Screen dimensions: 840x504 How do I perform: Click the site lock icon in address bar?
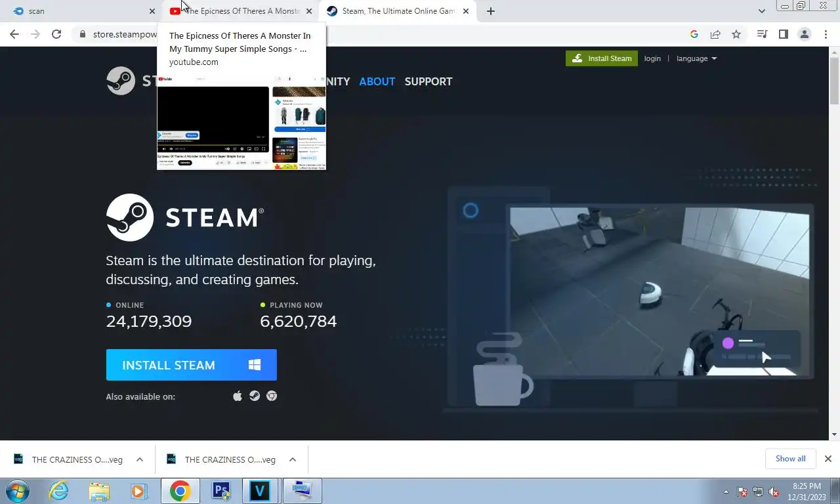coord(83,34)
